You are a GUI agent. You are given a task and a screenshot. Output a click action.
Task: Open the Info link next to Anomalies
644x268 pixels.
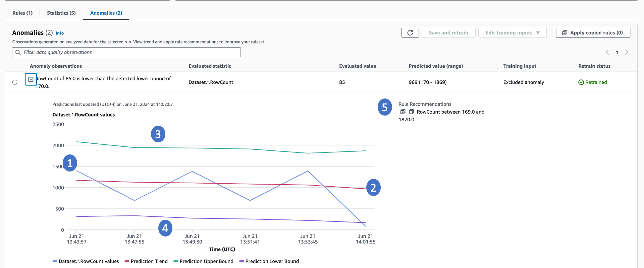(x=60, y=33)
